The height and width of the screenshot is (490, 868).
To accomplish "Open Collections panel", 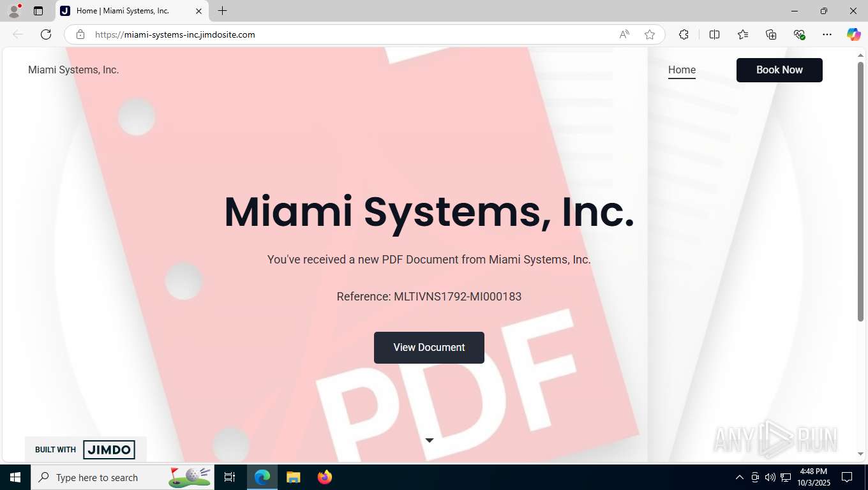I will (x=771, y=34).
